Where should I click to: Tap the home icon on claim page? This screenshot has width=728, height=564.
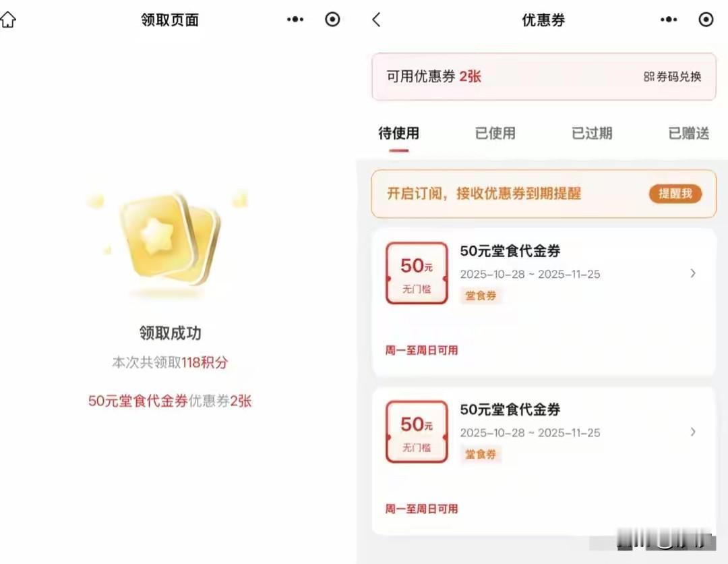tap(8, 20)
